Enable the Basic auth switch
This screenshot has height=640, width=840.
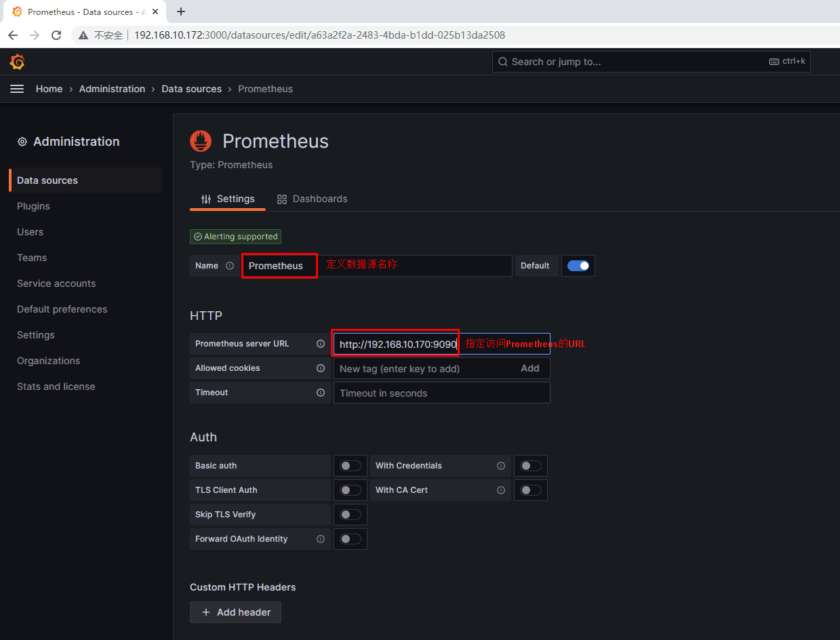coord(351,466)
